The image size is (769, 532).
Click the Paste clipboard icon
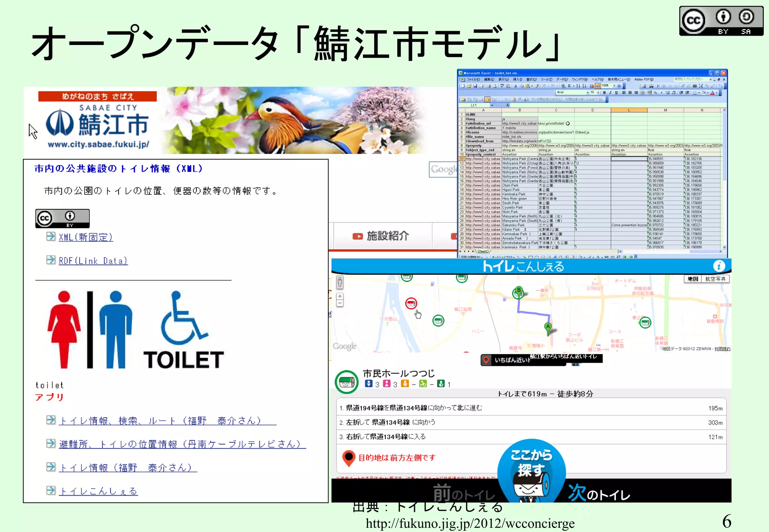click(x=528, y=86)
